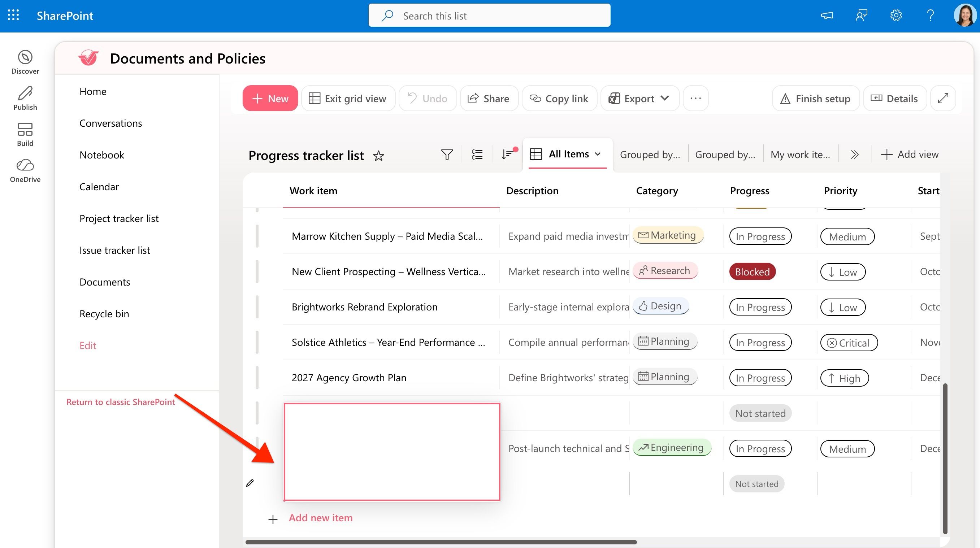
Task: Select the Brightworks Rebrand Exploration cell
Action: coord(391,307)
